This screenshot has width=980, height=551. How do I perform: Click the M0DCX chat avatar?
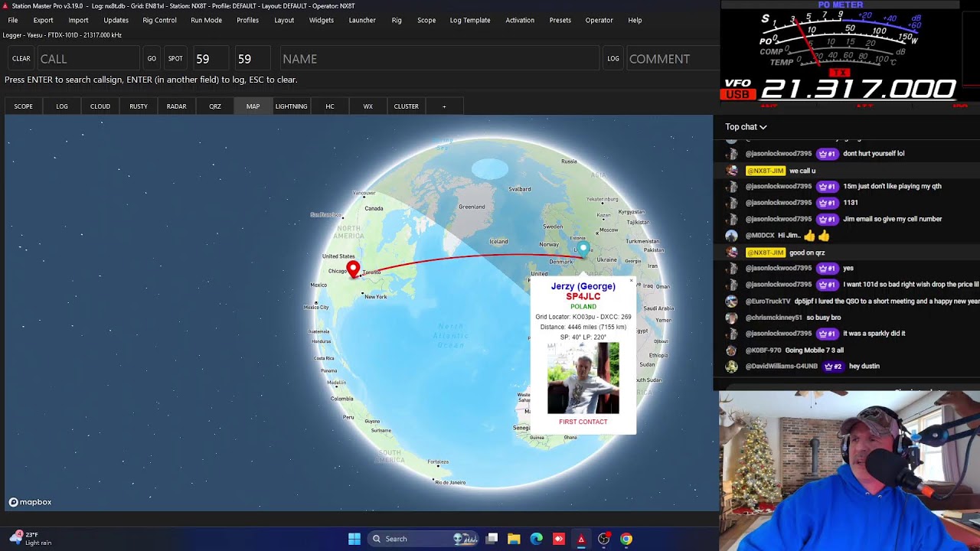pos(731,236)
